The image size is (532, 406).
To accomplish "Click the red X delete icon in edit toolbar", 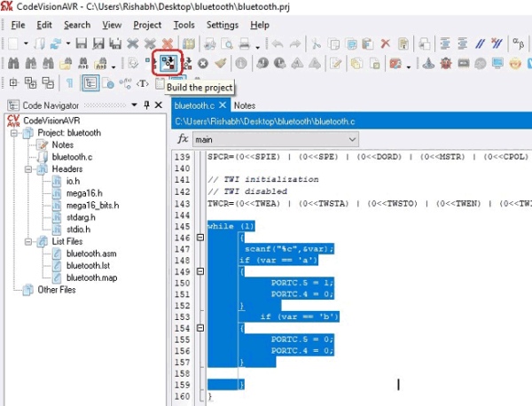I will click(x=386, y=43).
